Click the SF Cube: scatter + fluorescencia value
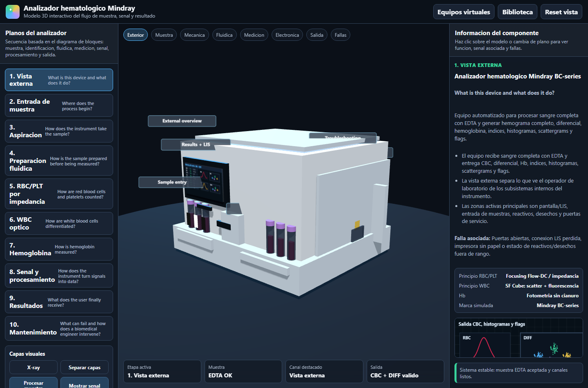This screenshot has width=588, height=388. tap(542, 286)
